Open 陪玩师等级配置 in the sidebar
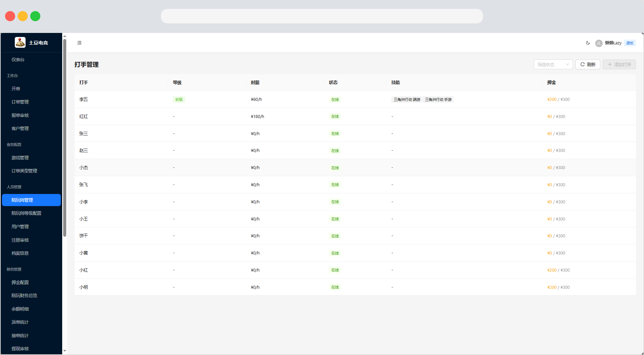The width and height of the screenshot is (644, 355). (31, 213)
